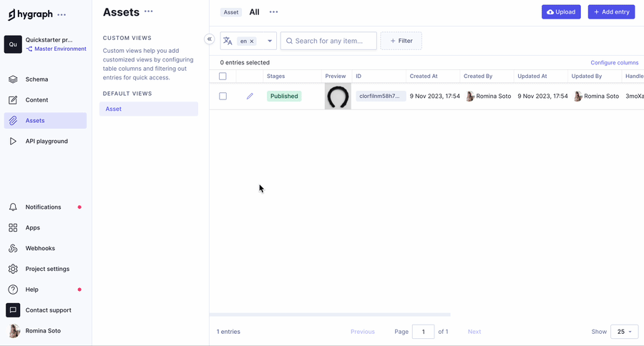Toggle the select-all checkbox in table header
This screenshot has height=346, width=644.
coord(223,76)
